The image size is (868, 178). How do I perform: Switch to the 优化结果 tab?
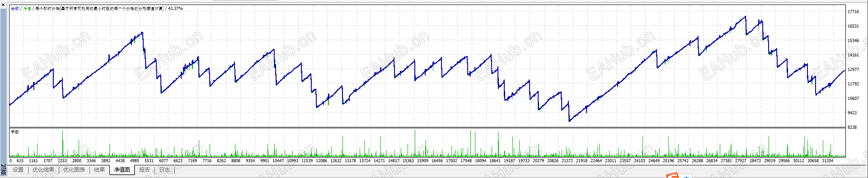[43, 170]
